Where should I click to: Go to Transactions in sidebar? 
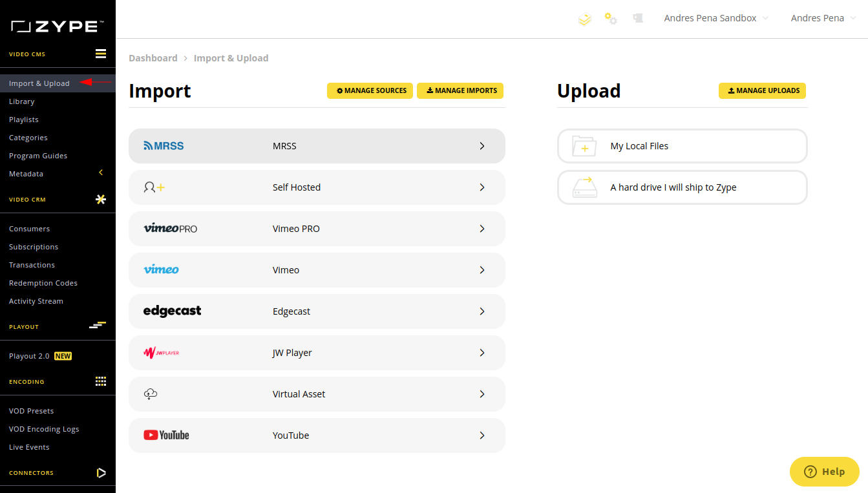[x=32, y=265]
